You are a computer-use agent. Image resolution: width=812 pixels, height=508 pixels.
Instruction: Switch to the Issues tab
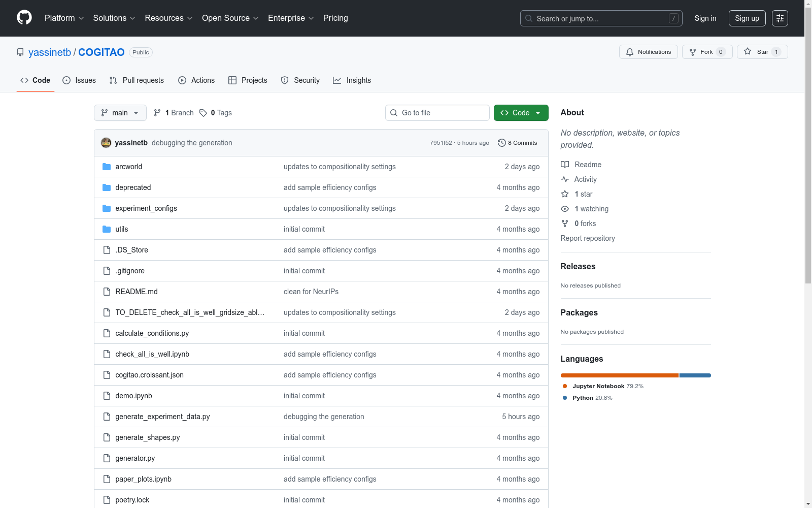tap(79, 80)
